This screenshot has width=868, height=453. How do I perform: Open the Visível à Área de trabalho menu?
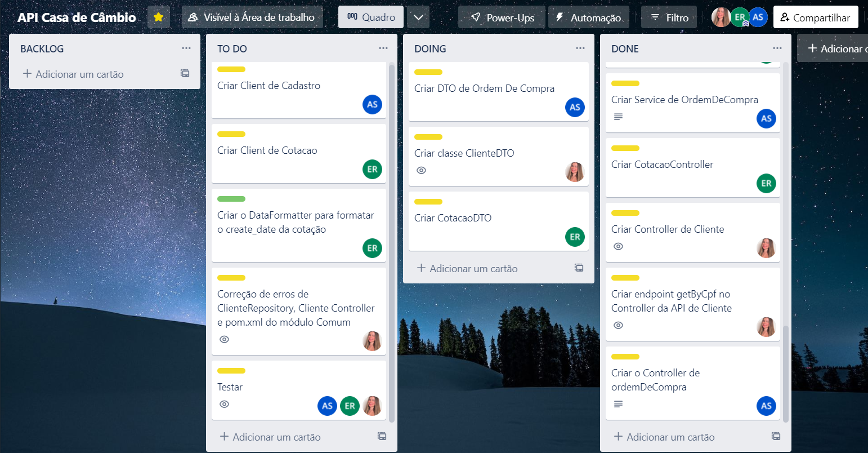252,17
